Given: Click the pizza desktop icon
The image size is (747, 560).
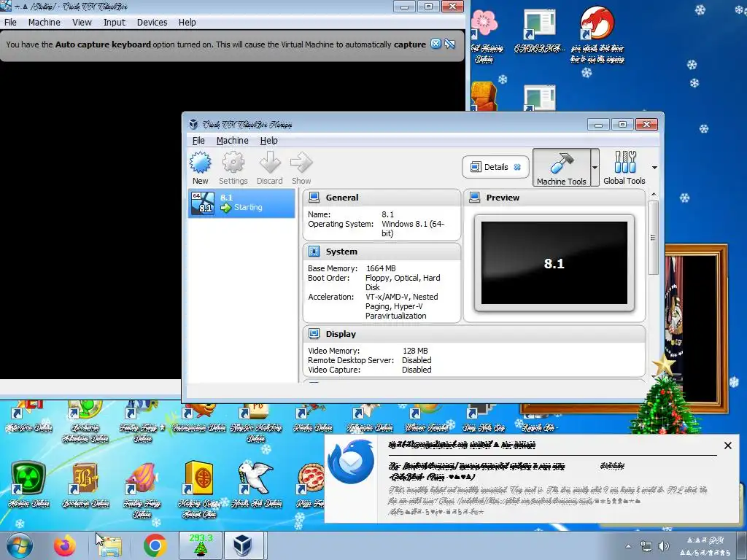Looking at the screenshot, I should point(311,478).
